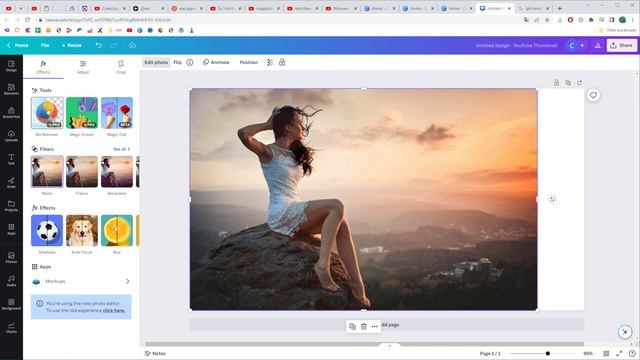Open Notes in the bottom bar
Screen dimensions: 640x360
click(x=155, y=353)
